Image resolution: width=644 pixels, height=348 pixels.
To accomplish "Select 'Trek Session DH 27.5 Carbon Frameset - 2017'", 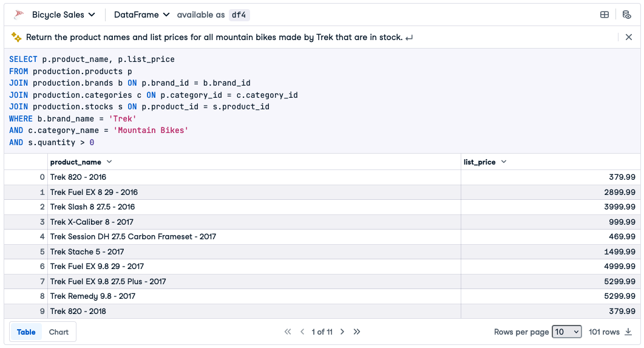I will point(254,237).
